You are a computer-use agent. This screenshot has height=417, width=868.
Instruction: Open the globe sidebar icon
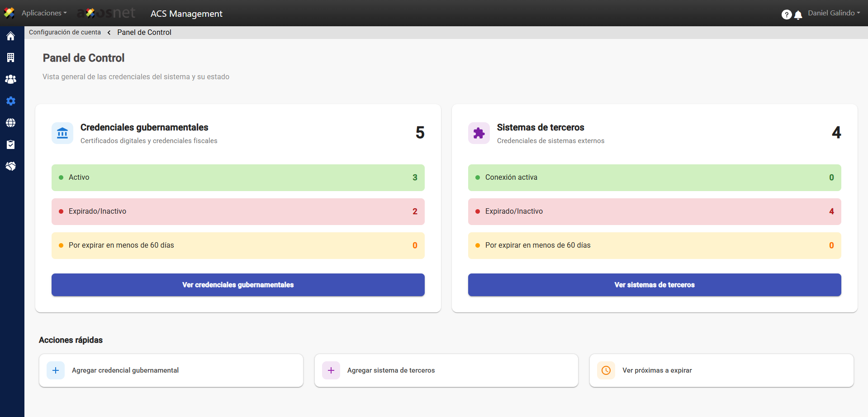10,123
